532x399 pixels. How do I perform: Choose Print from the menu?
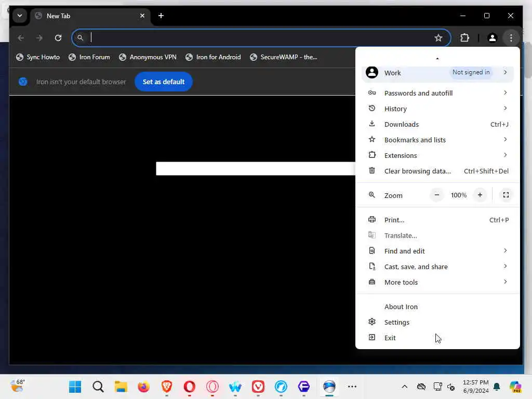437,220
